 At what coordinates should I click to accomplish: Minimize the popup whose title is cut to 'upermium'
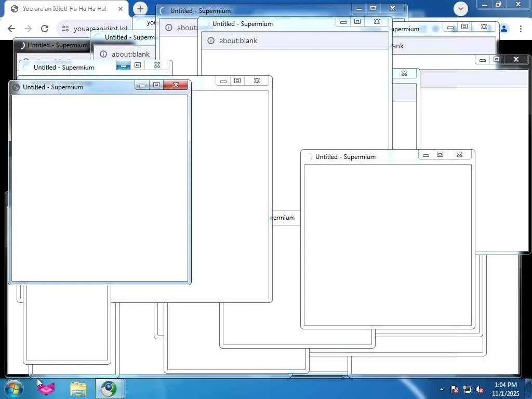[450, 27]
